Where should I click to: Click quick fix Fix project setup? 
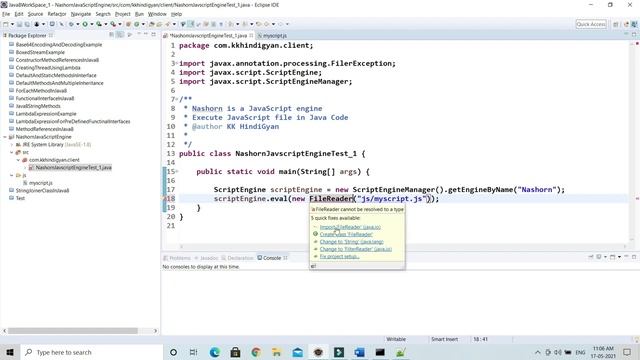pyautogui.click(x=339, y=256)
